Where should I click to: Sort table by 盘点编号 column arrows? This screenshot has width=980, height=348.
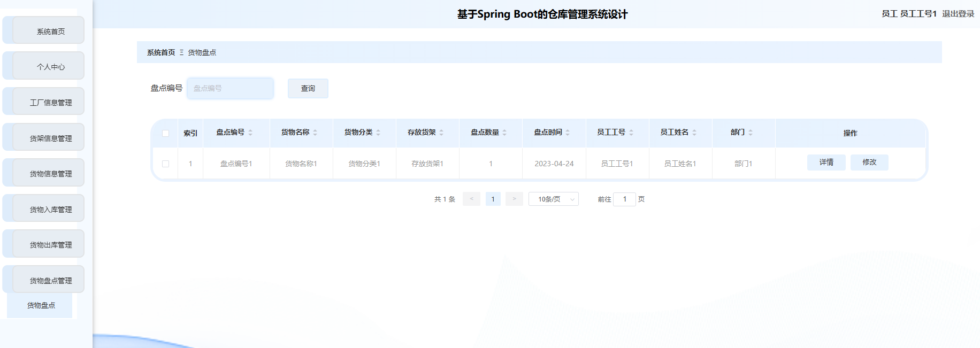coord(250,133)
